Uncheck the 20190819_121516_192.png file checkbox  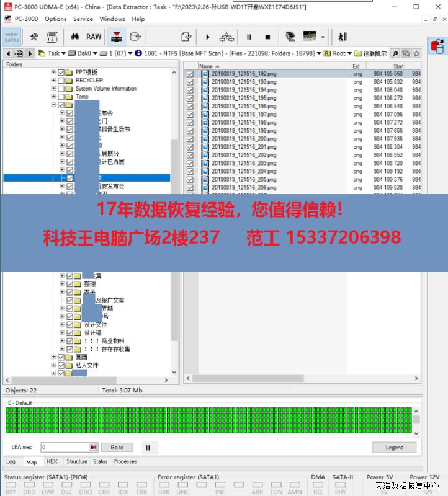click(190, 74)
